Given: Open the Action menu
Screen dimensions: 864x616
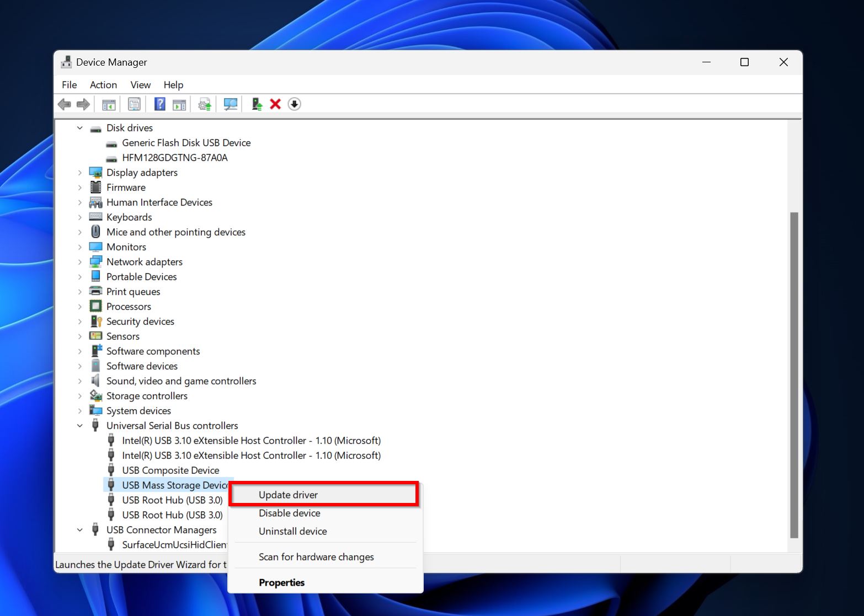Looking at the screenshot, I should (x=104, y=85).
